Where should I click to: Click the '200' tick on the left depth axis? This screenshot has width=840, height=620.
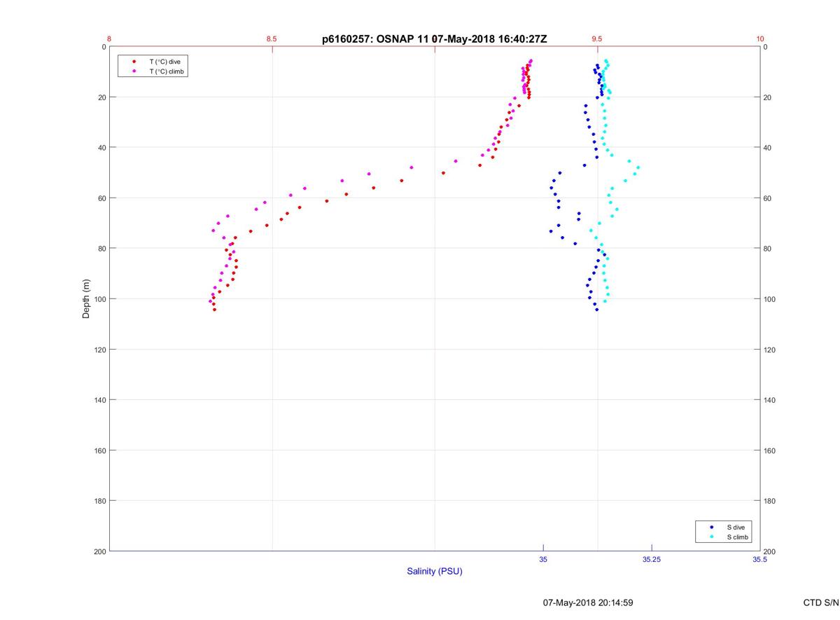[99, 551]
